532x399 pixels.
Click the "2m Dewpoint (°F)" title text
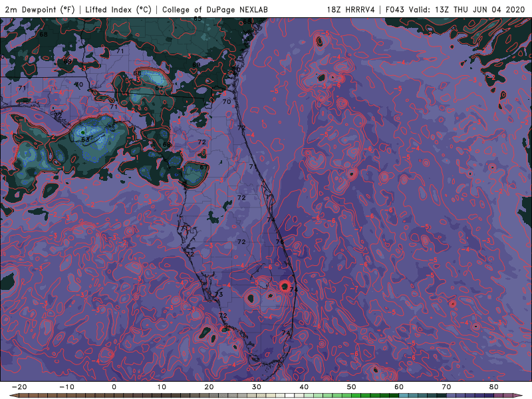(x=40, y=9)
